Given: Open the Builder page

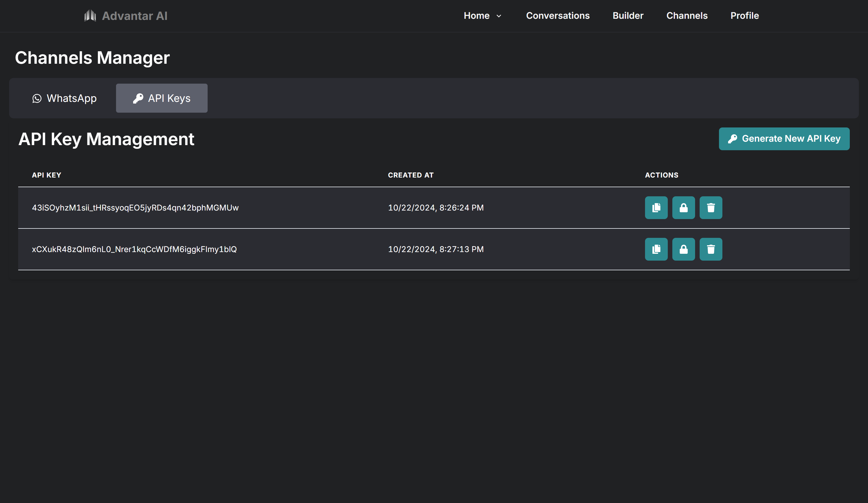Looking at the screenshot, I should pyautogui.click(x=628, y=15).
